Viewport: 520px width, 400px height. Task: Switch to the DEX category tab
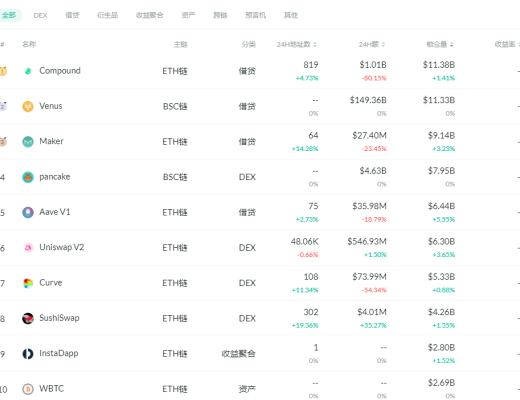pos(40,15)
